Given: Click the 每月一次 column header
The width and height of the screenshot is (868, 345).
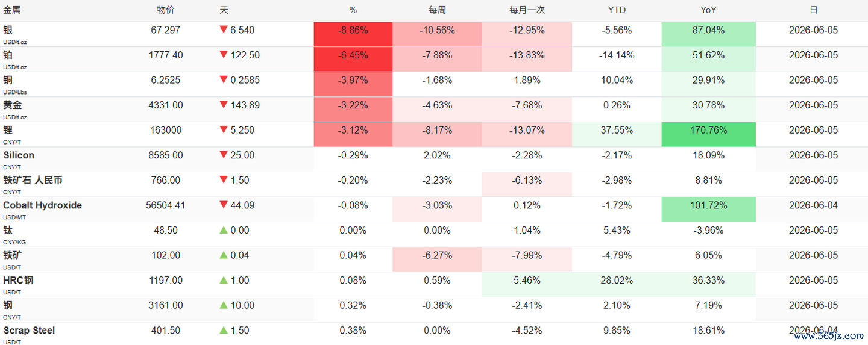Looking at the screenshot, I should [x=527, y=10].
